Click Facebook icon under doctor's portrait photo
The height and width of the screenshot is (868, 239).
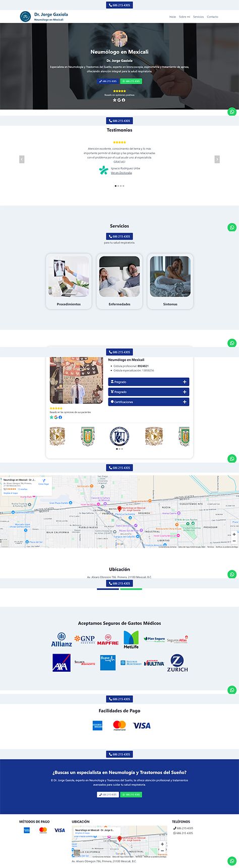point(61,417)
